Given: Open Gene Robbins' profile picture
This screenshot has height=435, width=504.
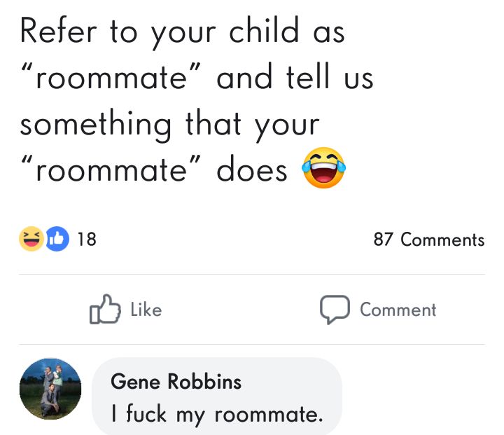Looking at the screenshot, I should point(50,389).
